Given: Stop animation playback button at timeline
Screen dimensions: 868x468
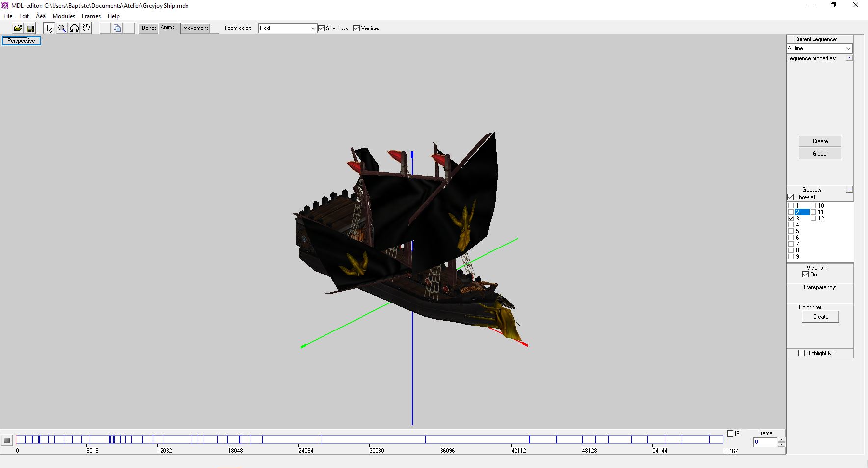Looking at the screenshot, I should pyautogui.click(x=7, y=440).
